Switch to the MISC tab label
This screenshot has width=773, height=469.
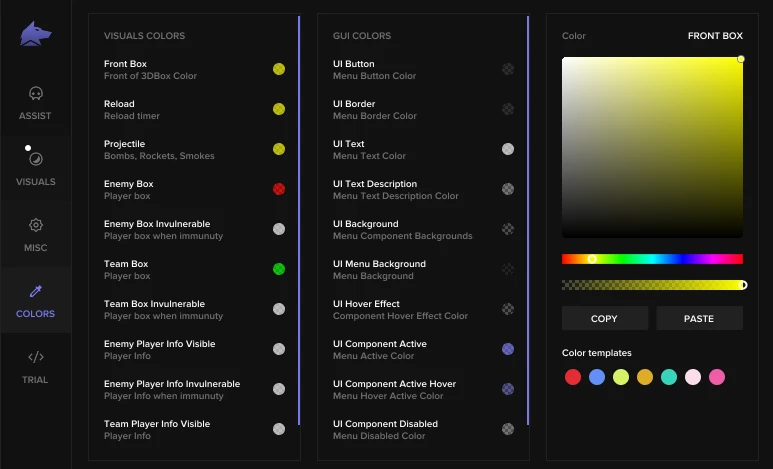coord(35,248)
